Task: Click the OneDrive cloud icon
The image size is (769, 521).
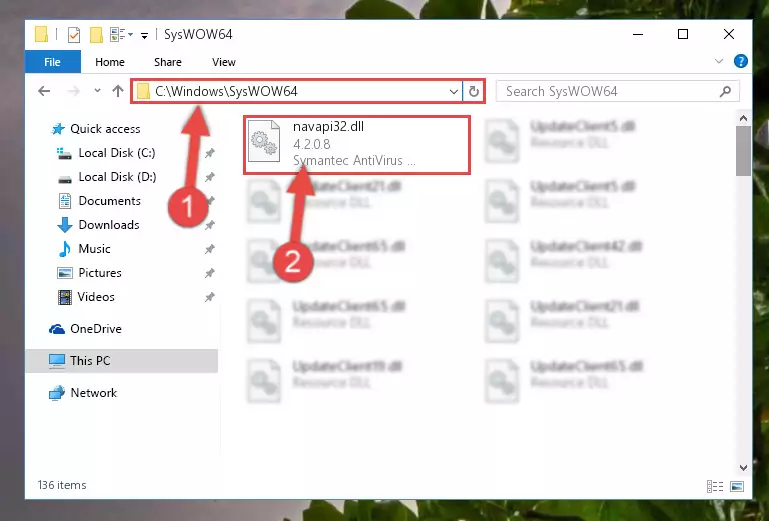Action: pos(57,329)
